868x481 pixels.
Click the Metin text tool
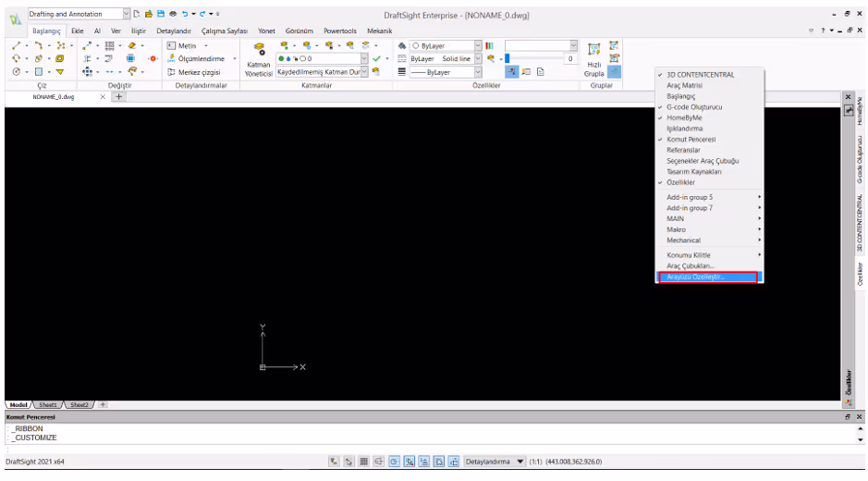pyautogui.click(x=182, y=45)
